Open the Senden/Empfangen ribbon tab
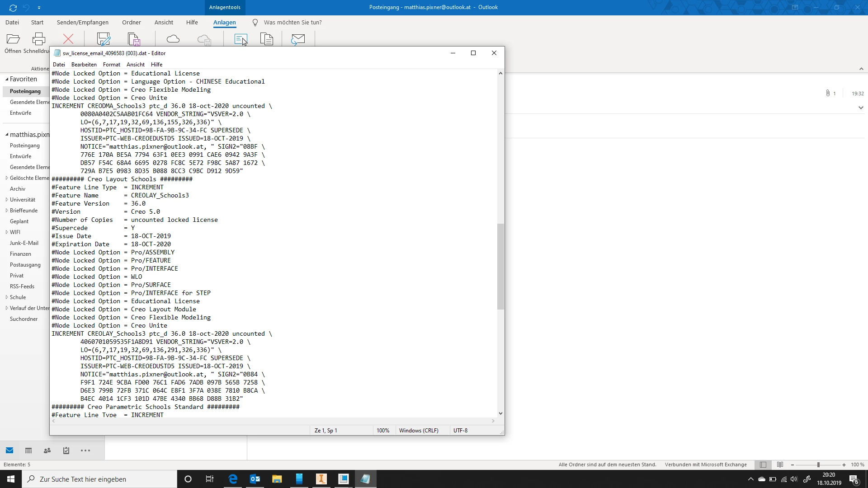Image resolution: width=868 pixels, height=488 pixels. pos(82,22)
